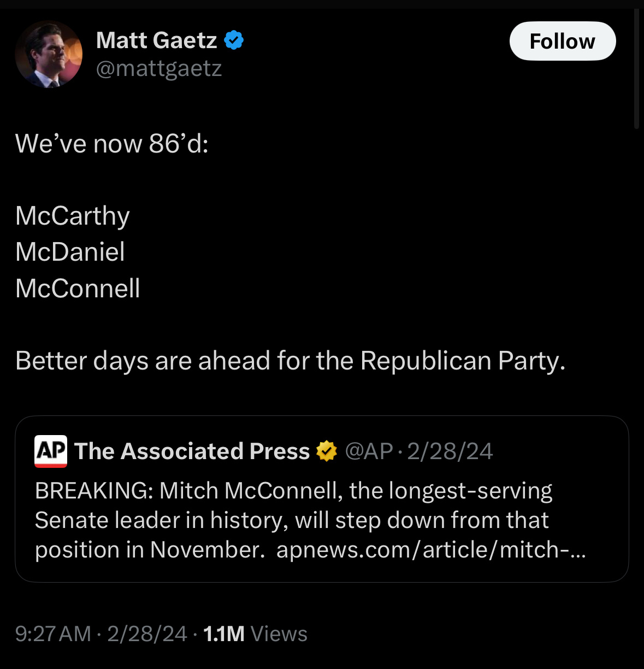Click the "We've now 86'd:" line

[112, 144]
